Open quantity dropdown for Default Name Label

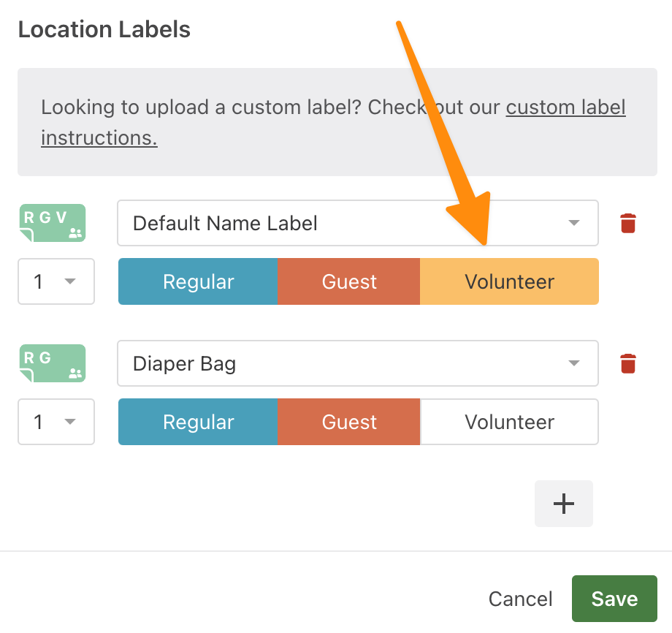pyautogui.click(x=56, y=281)
